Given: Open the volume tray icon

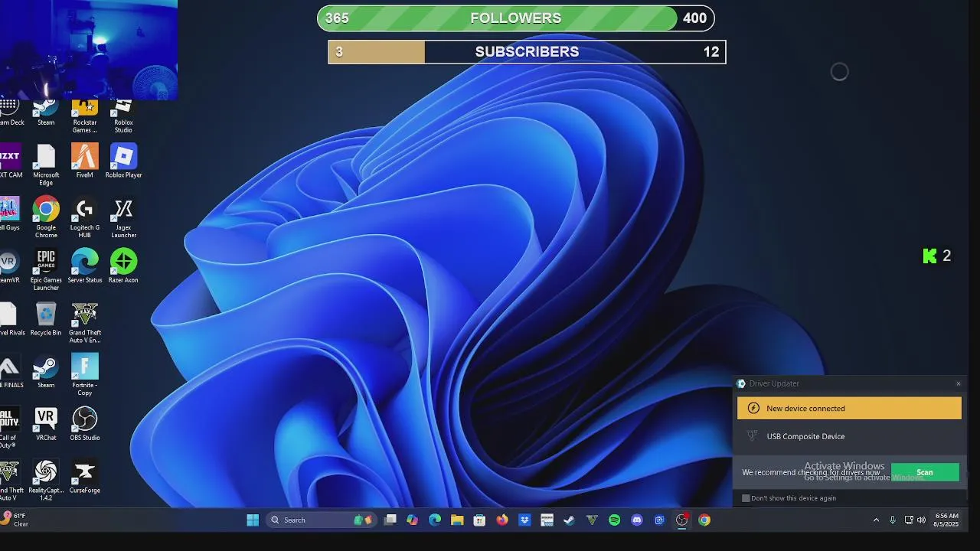Looking at the screenshot, I should click(x=921, y=520).
